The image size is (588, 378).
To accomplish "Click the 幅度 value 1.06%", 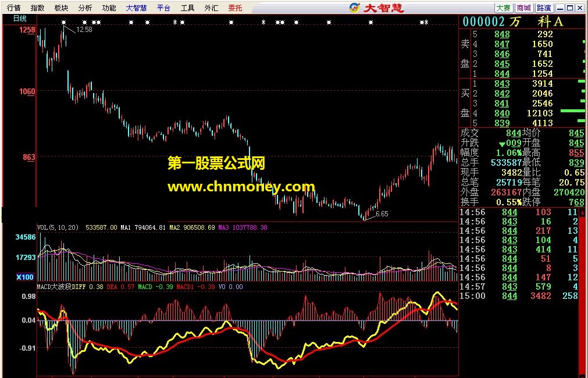I will pos(509,152).
